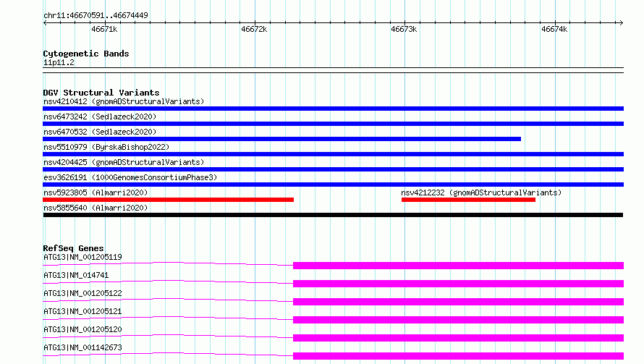Open transcript label ATG13|NM_001205121
This screenshot has width=644, height=364.
point(82,311)
